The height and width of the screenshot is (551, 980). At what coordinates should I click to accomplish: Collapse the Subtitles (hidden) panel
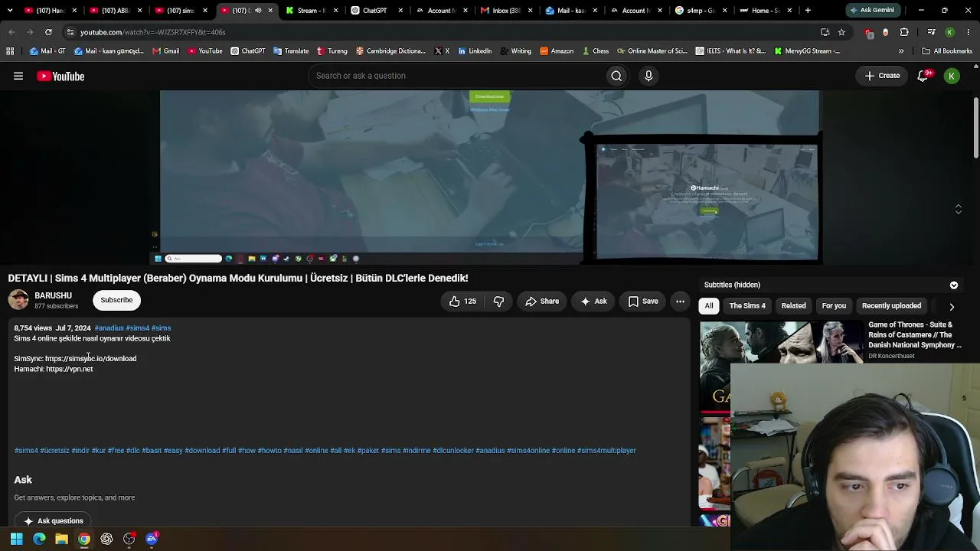[x=954, y=285]
